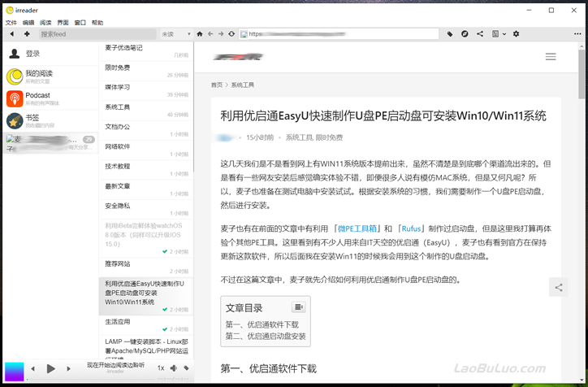
Task: Click the website logo in page header
Action: (x=239, y=57)
